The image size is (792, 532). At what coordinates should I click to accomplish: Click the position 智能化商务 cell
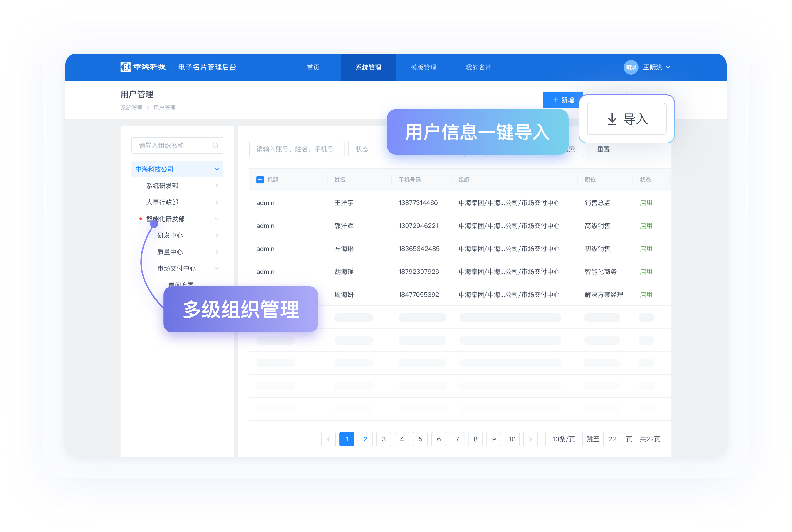[x=600, y=271]
